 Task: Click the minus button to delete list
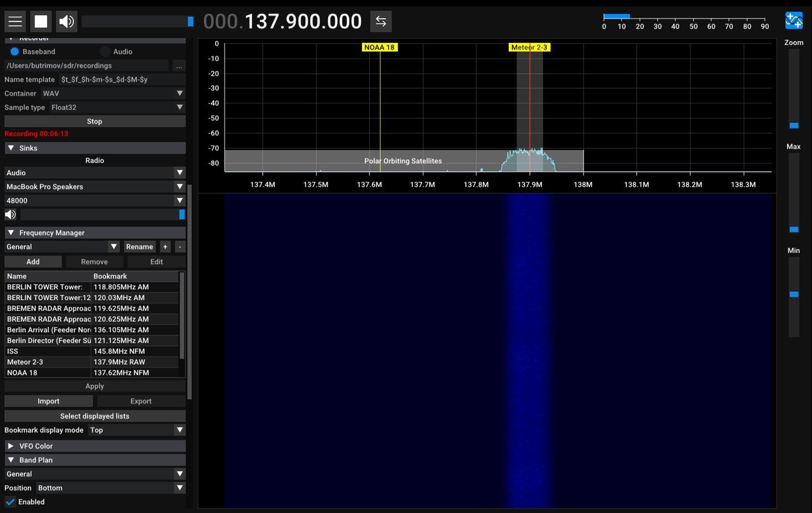(x=180, y=247)
